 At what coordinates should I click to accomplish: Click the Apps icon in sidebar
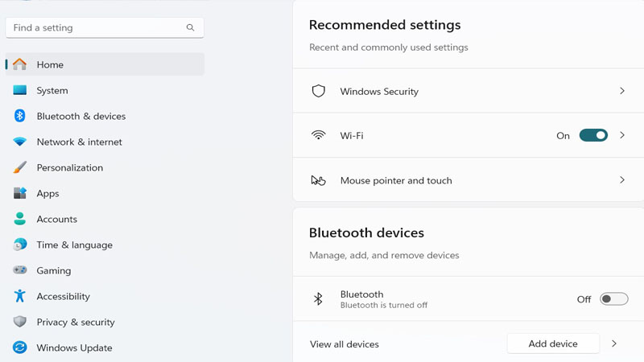pos(19,193)
